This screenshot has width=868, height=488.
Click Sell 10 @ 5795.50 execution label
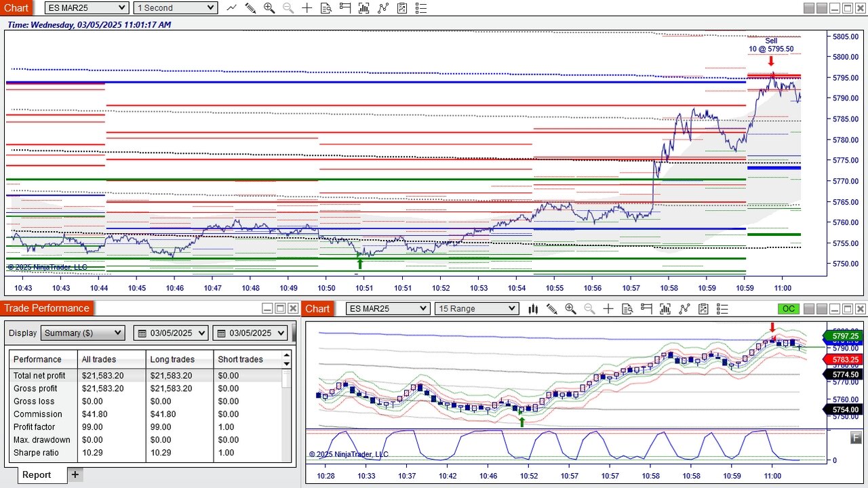point(771,45)
